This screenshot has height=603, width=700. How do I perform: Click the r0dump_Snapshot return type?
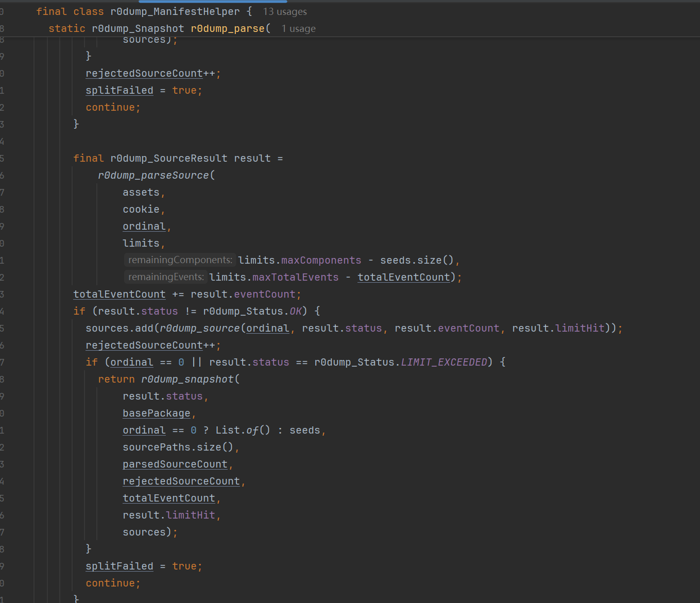(x=138, y=28)
